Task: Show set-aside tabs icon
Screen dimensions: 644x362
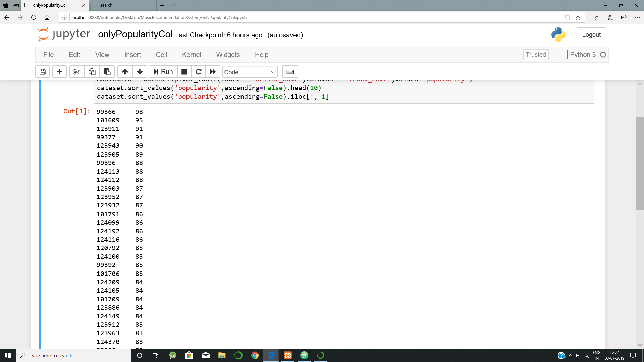Action: click(x=5, y=5)
